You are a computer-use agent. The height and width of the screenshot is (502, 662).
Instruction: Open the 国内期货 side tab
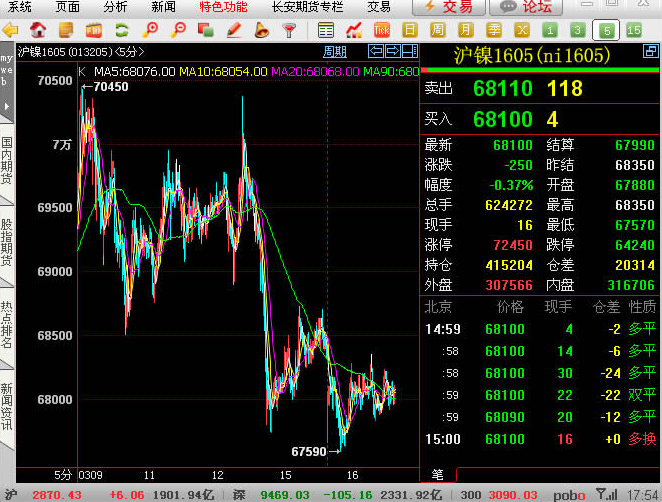click(x=6, y=160)
